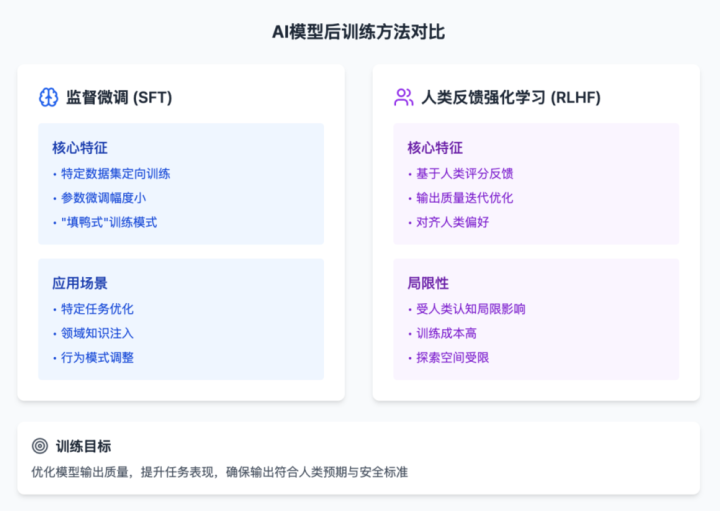Select the 局限性 section heading

[x=428, y=283]
